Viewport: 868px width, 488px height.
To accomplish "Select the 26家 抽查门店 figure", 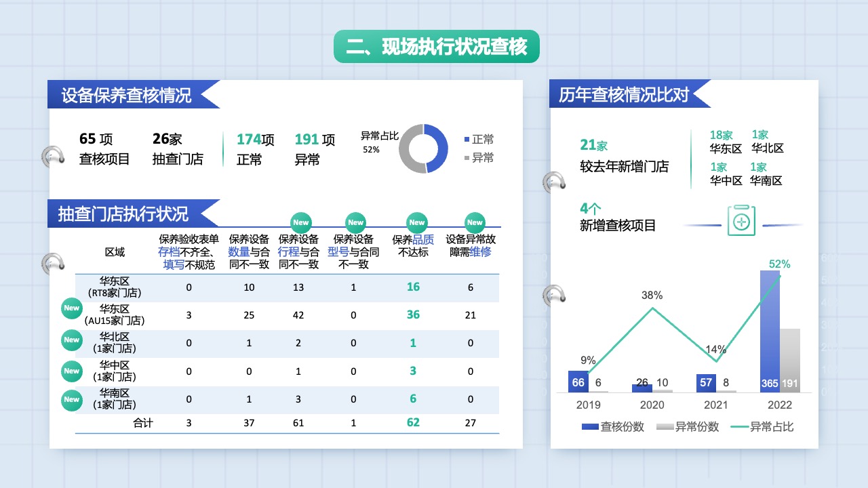I will pyautogui.click(x=178, y=149).
